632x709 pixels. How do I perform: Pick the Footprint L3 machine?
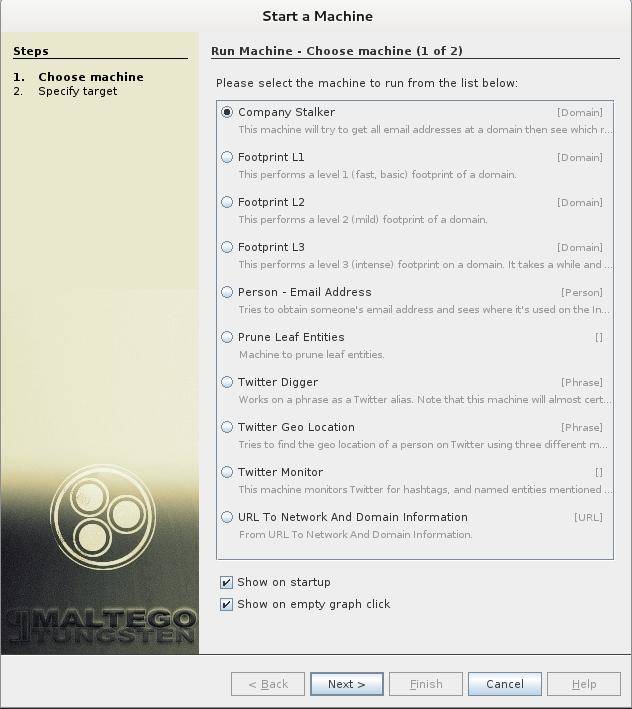227,247
